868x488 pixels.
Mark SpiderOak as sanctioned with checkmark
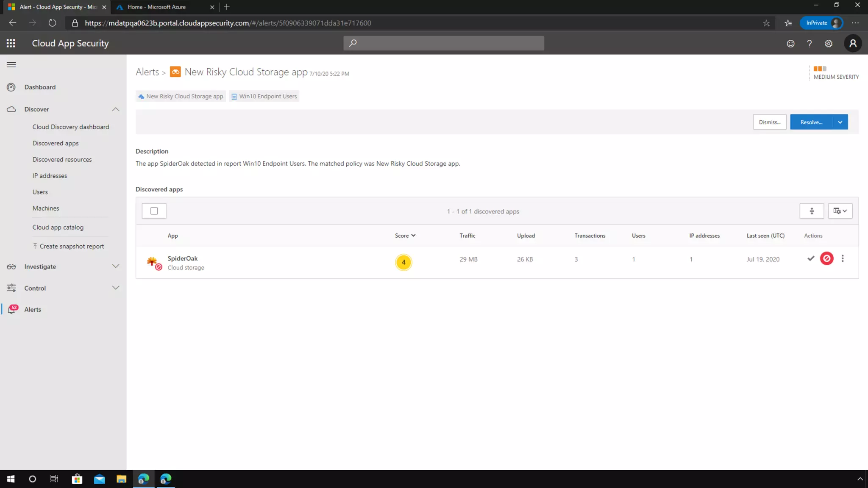tap(811, 258)
